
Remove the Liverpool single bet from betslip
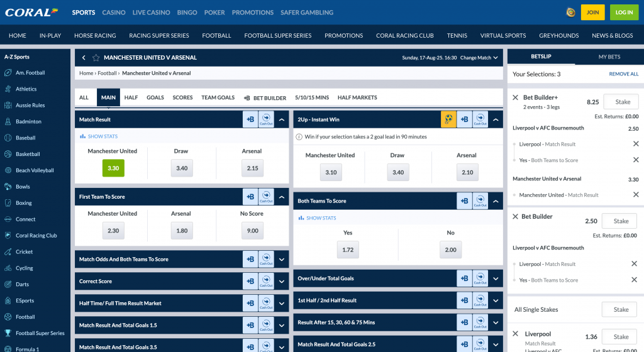[516, 334]
